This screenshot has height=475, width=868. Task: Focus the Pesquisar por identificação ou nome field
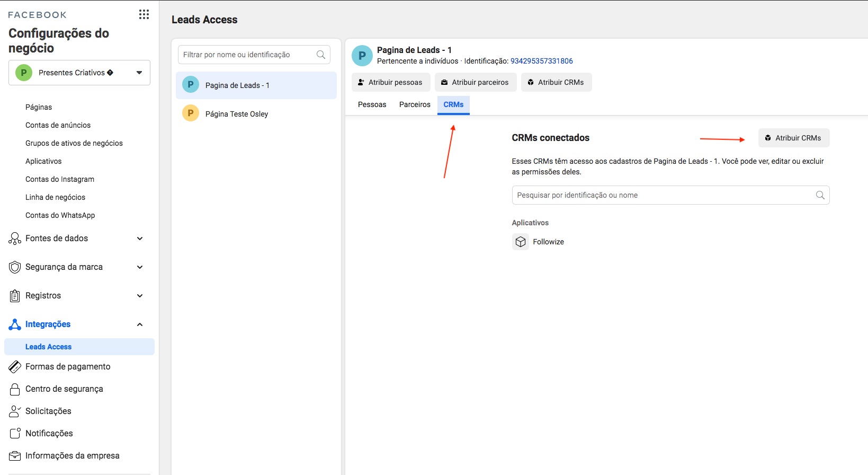[670, 195]
